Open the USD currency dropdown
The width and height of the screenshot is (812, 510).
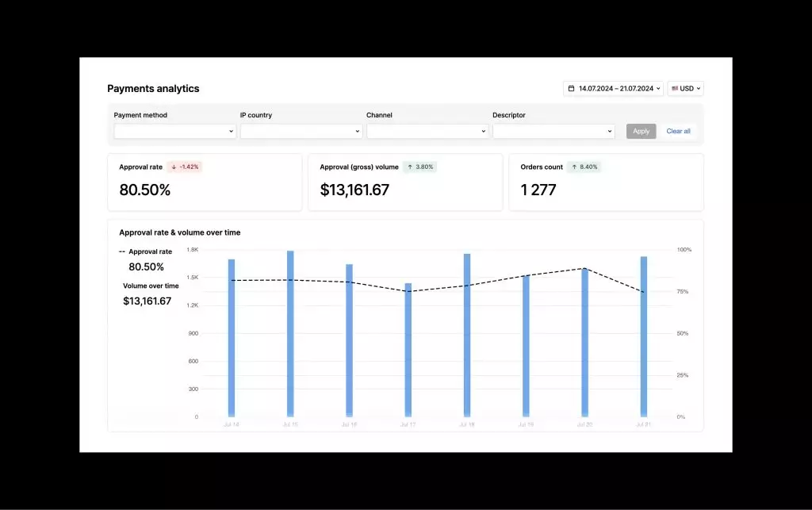point(685,88)
